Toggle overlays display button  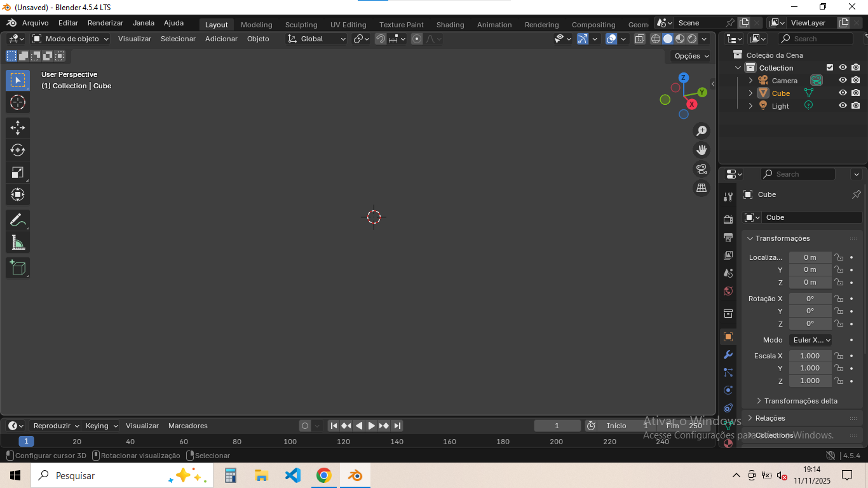coord(611,39)
